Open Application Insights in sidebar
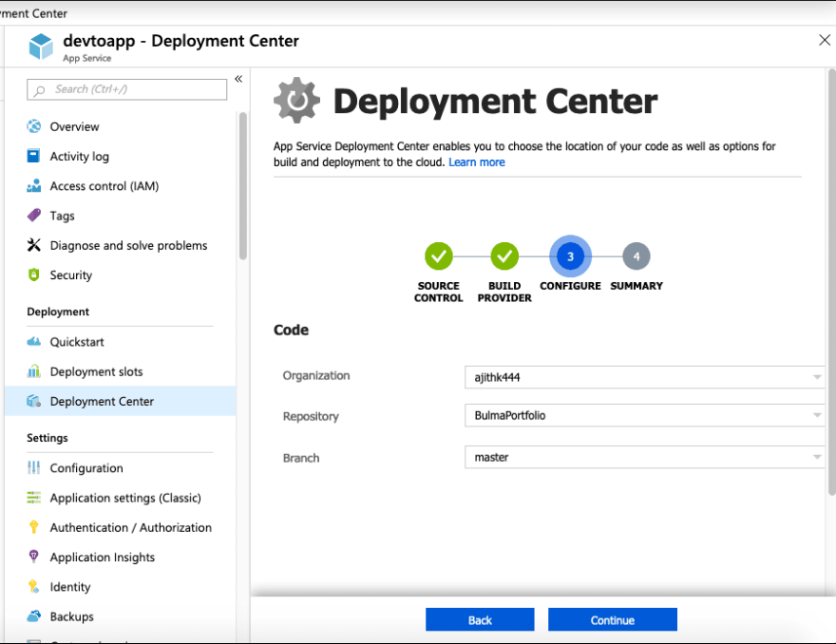836x644 pixels. pos(121,558)
